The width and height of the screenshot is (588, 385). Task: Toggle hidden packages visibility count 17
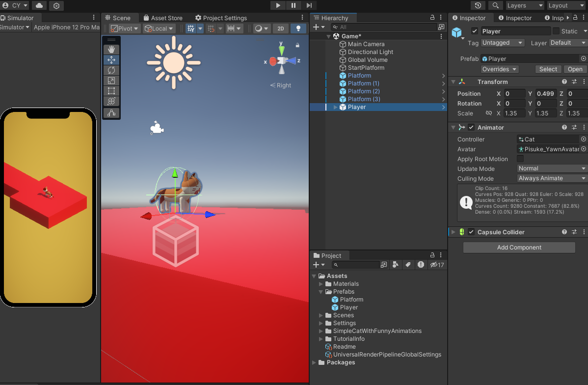[x=437, y=265]
